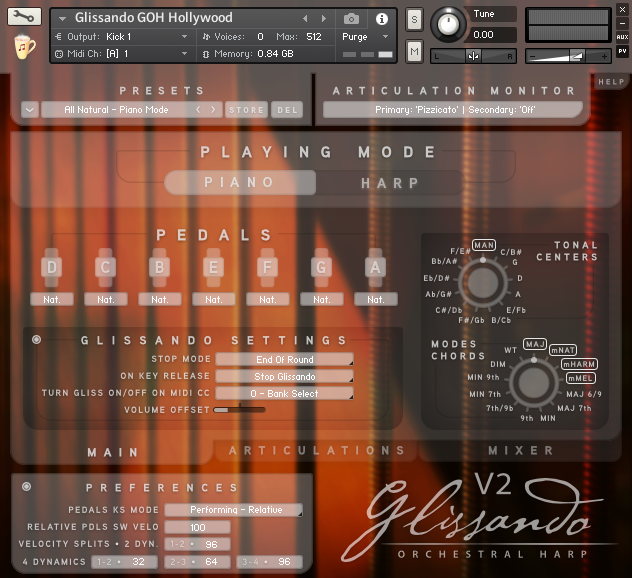
Task: Select mMEL mode
Action: (x=580, y=378)
